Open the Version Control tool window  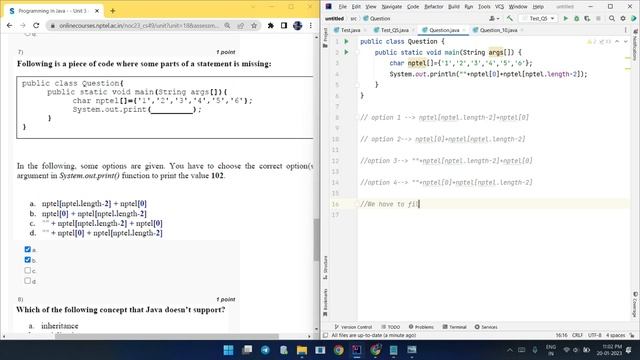click(353, 327)
